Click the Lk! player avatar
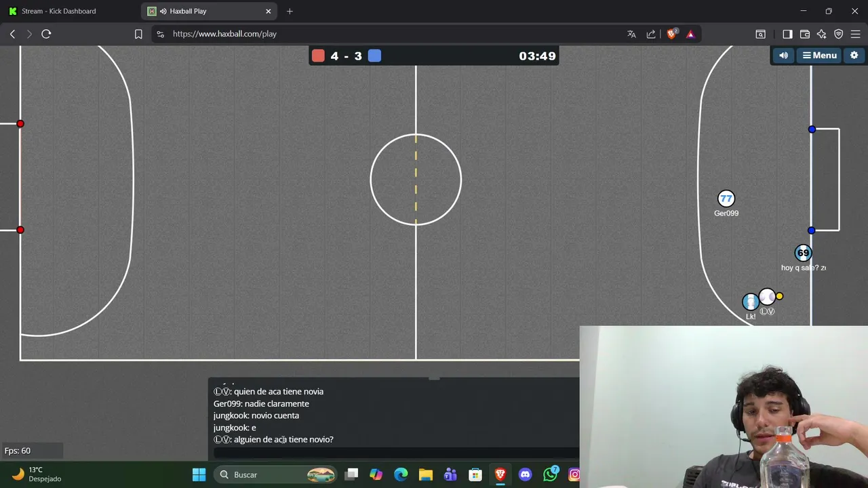 click(750, 302)
